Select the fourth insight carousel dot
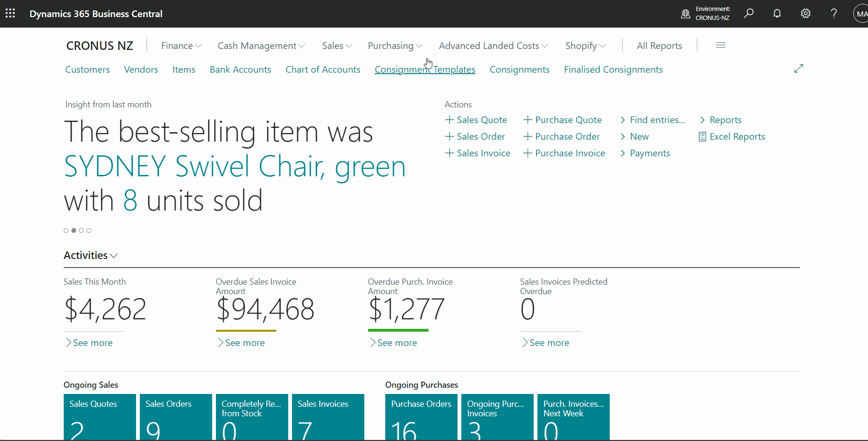This screenshot has width=868, height=441. (x=89, y=230)
